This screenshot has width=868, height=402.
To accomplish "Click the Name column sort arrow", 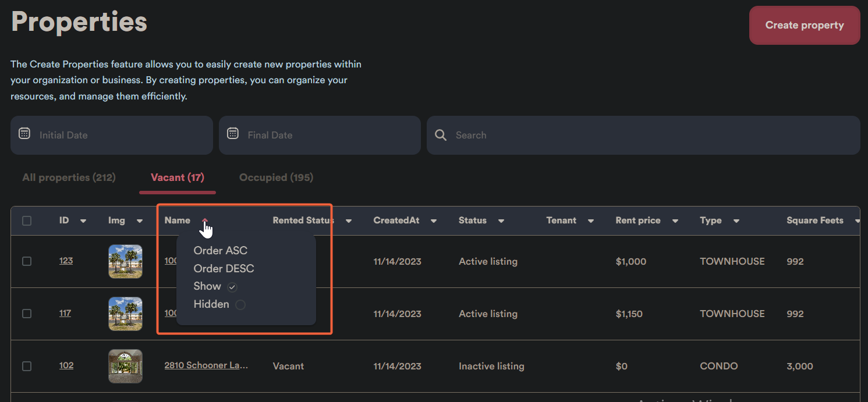I will pos(204,220).
